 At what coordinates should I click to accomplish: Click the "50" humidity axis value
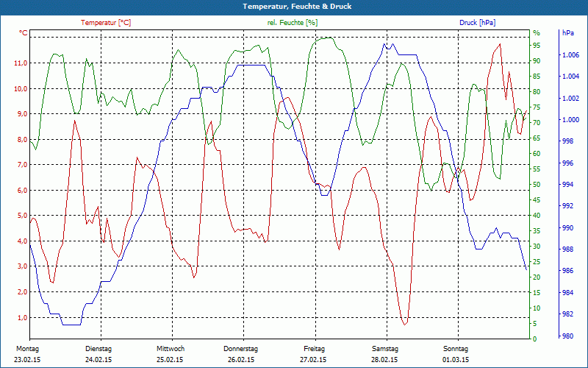coord(537,185)
